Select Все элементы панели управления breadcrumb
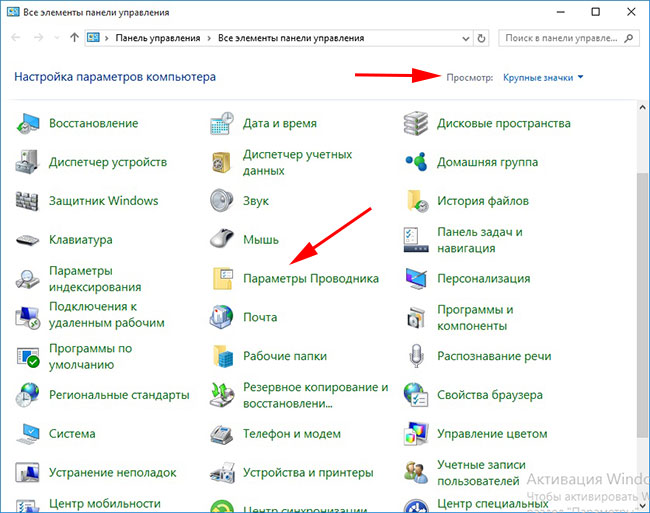The height and width of the screenshot is (513, 650). (x=290, y=38)
